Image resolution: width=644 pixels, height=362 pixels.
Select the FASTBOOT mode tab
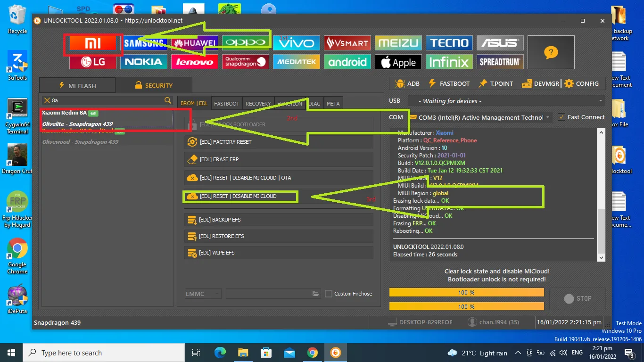point(227,103)
